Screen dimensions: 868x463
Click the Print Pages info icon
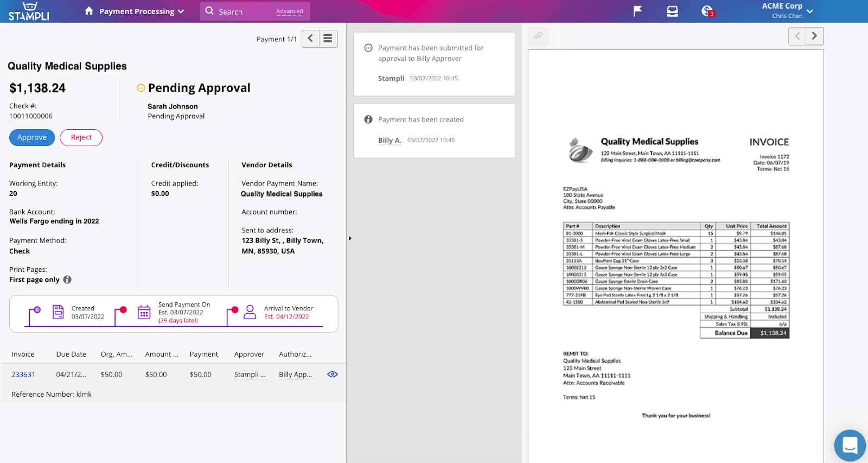67,280
